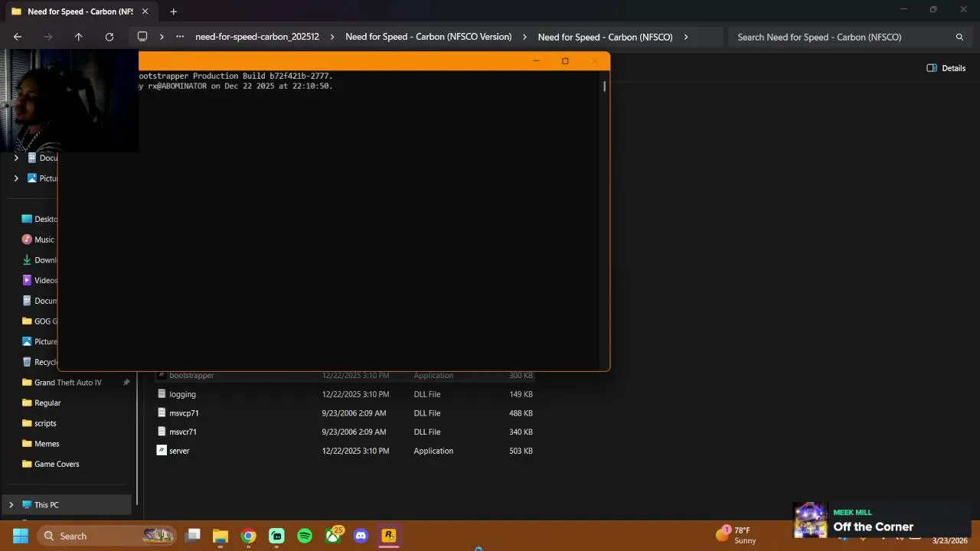Screen dimensions: 980x551
Task: Expand the This PC node
Action: pyautogui.click(x=11, y=505)
